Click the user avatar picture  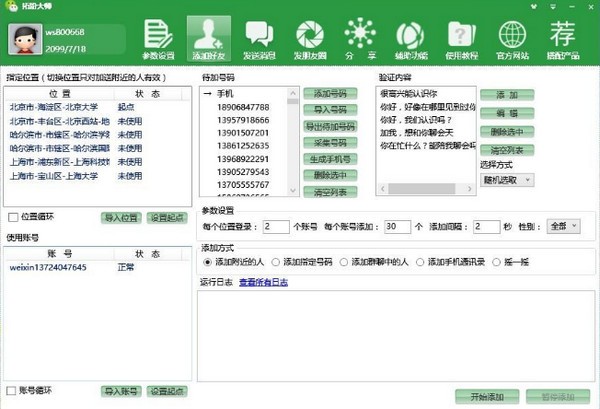[x=25, y=39]
